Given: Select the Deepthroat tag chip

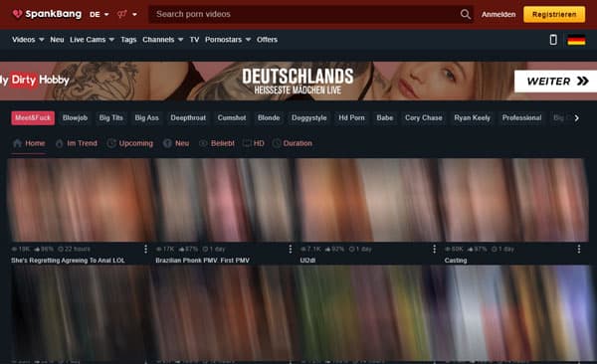Looking at the screenshot, I should (188, 118).
